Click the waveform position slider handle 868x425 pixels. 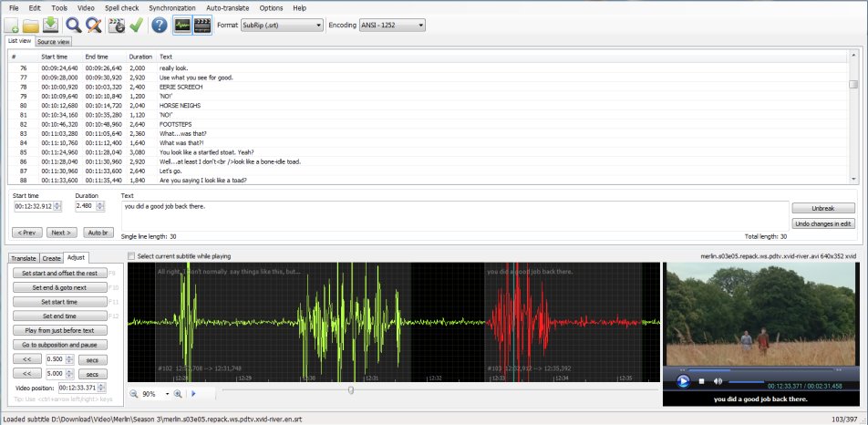coord(351,390)
